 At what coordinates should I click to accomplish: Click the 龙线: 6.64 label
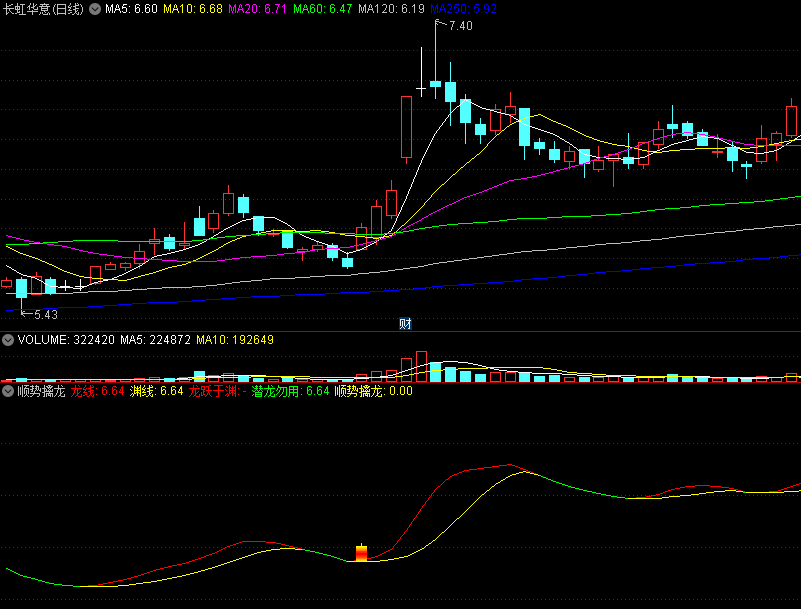coord(98,391)
